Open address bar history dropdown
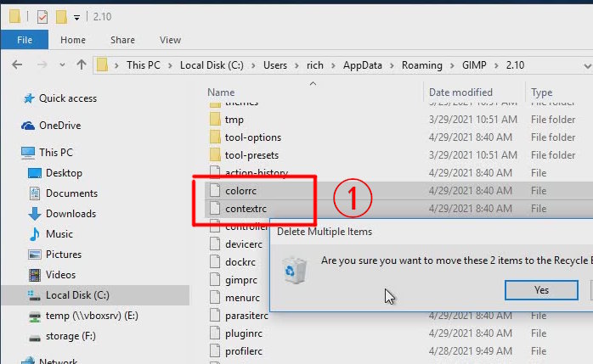Image resolution: width=593 pixels, height=364 pixels. click(587, 65)
